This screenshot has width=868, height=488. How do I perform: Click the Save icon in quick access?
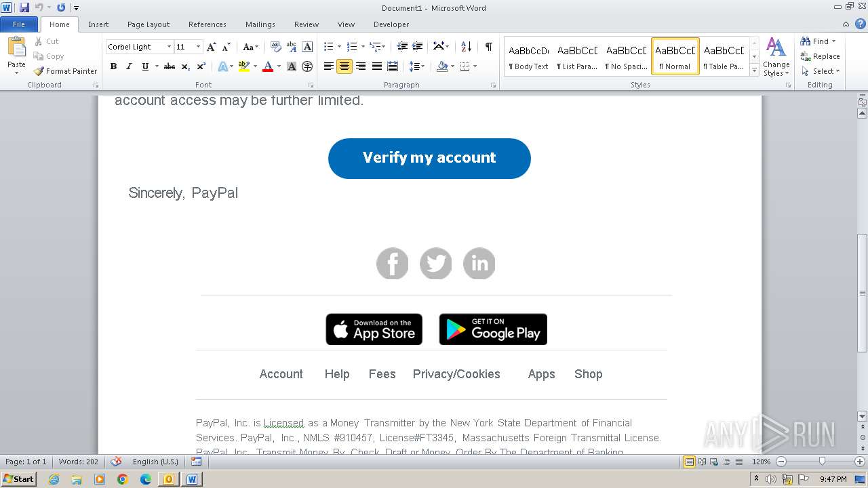[24, 7]
